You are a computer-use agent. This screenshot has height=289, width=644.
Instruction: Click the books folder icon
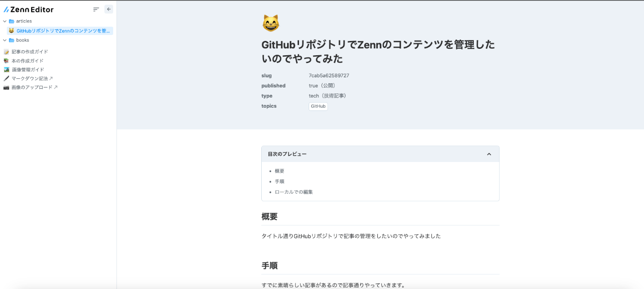tap(11, 40)
